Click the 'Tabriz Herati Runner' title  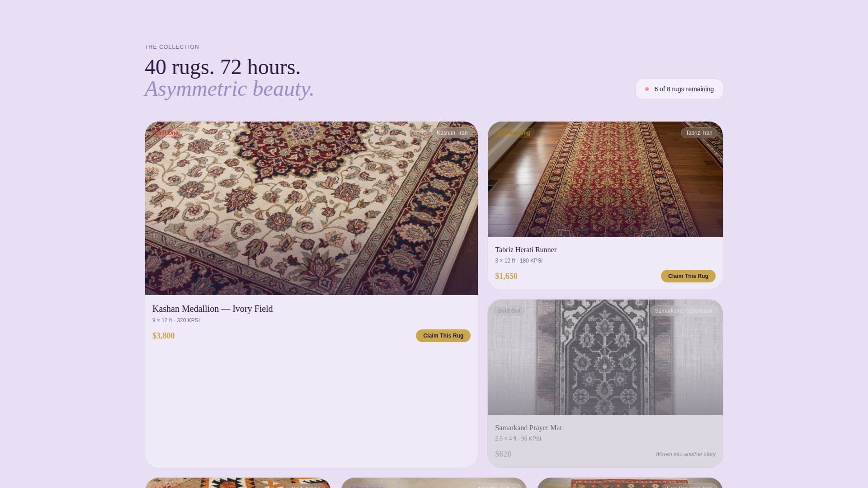point(526,250)
